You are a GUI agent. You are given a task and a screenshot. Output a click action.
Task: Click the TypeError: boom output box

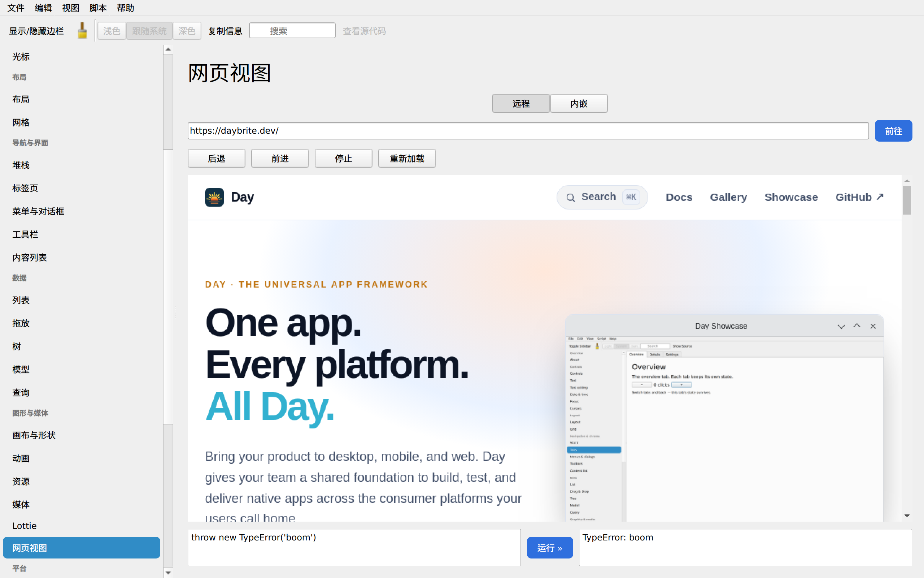[745, 547]
